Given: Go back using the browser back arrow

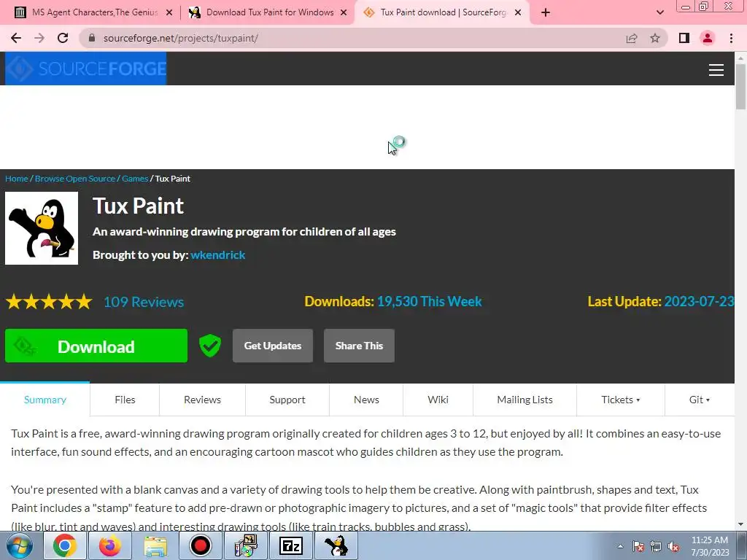Looking at the screenshot, I should tap(16, 38).
